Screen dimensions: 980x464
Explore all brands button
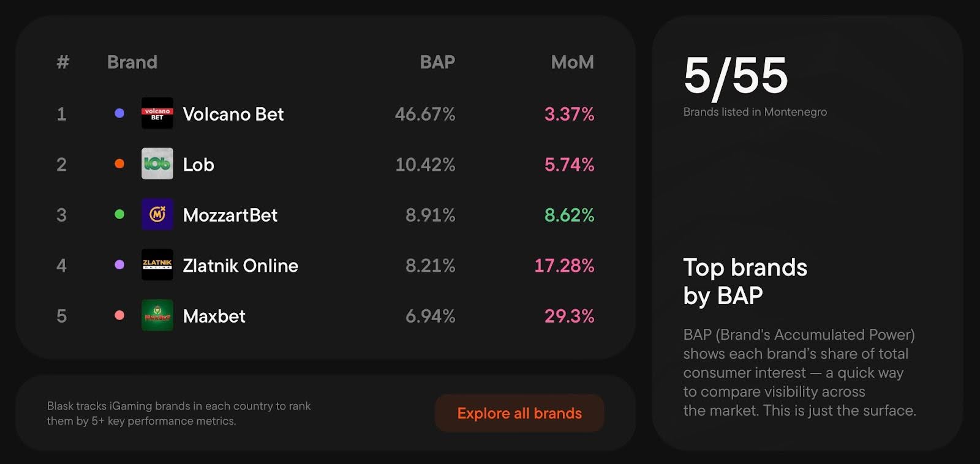pos(519,413)
